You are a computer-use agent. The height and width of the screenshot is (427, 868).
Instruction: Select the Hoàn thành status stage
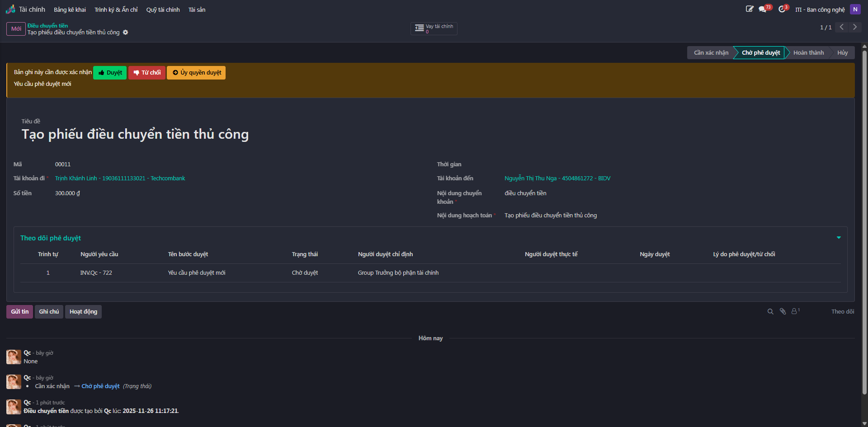coord(808,53)
